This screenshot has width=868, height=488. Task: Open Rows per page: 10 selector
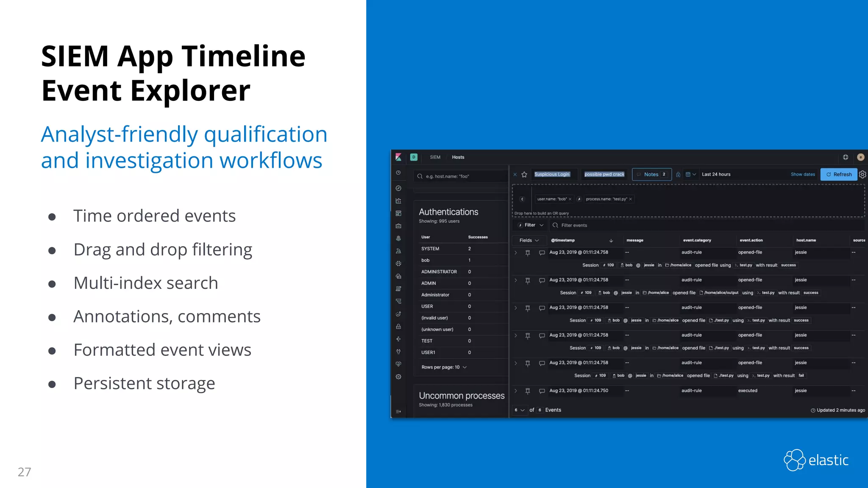coord(444,367)
